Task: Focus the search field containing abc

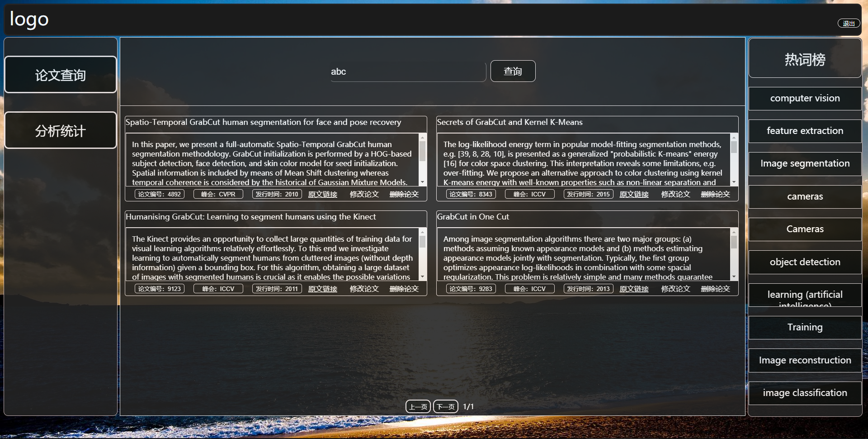Action: pos(408,72)
